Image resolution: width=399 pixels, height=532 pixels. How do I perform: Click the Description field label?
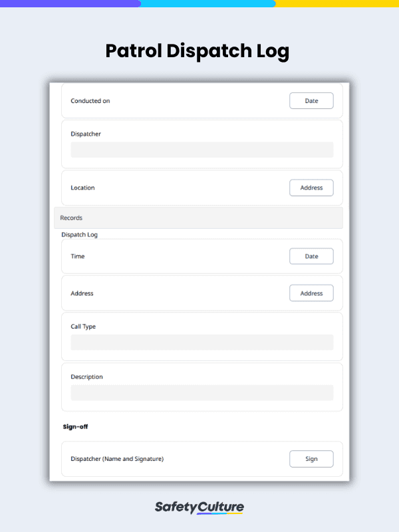[86, 376]
